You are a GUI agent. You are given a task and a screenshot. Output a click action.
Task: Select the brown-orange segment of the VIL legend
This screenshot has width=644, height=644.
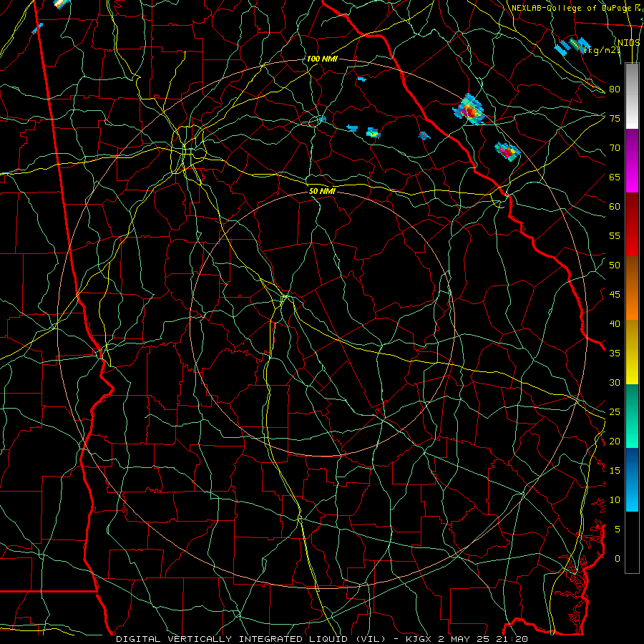point(632,288)
